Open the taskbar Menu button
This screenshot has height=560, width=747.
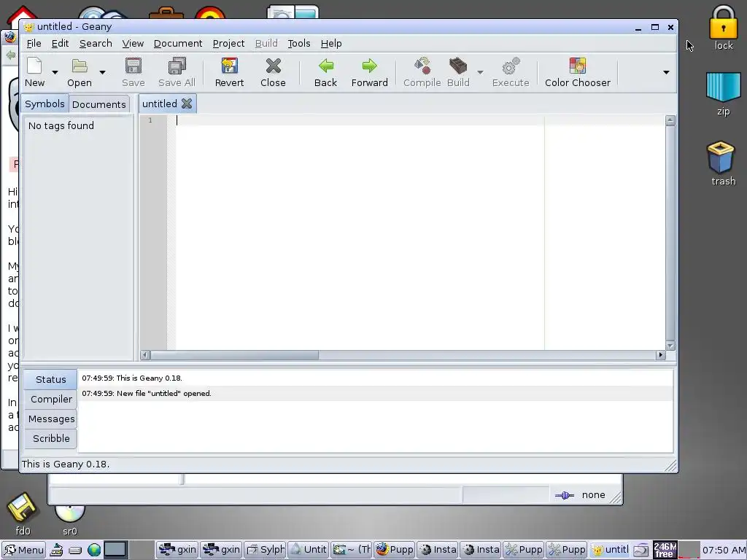tap(23, 550)
